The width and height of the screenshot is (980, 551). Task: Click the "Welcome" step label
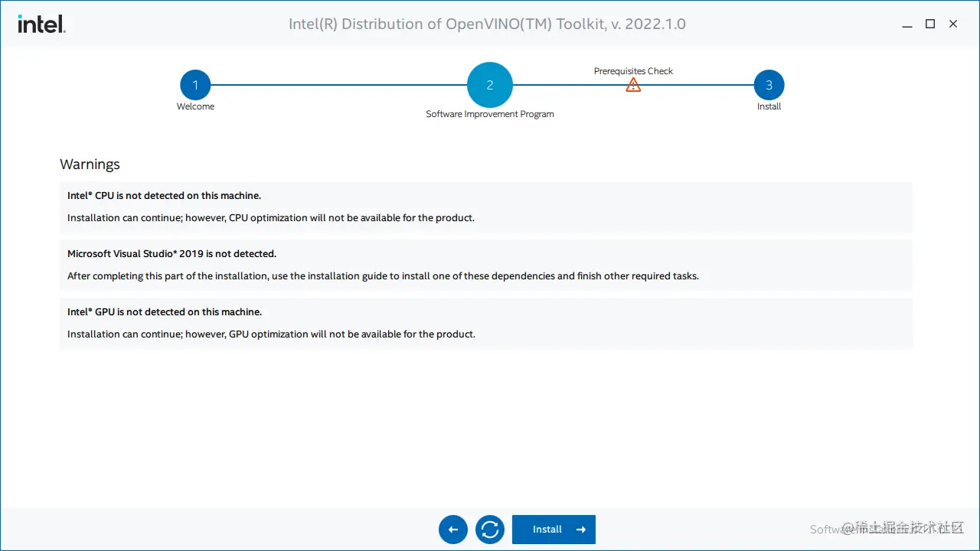[x=195, y=106]
